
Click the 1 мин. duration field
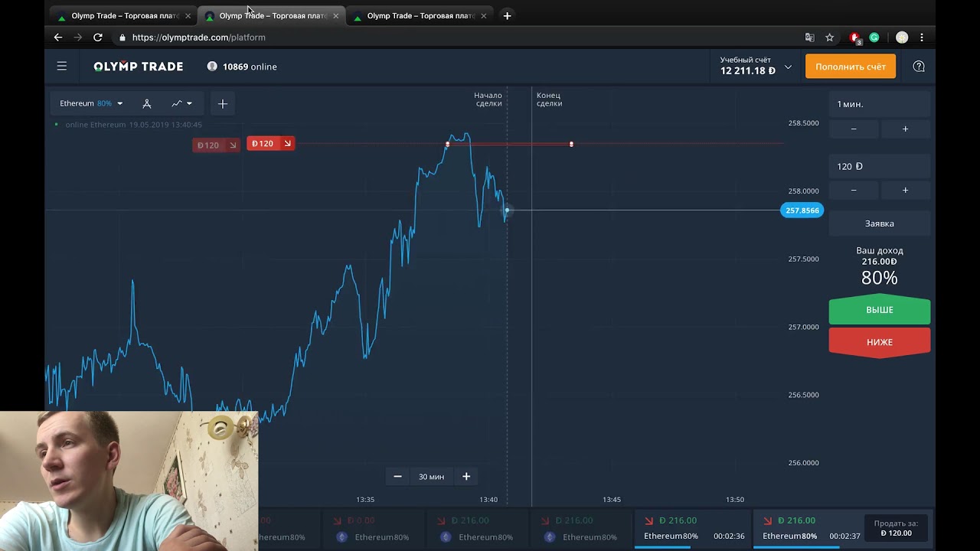[880, 104]
